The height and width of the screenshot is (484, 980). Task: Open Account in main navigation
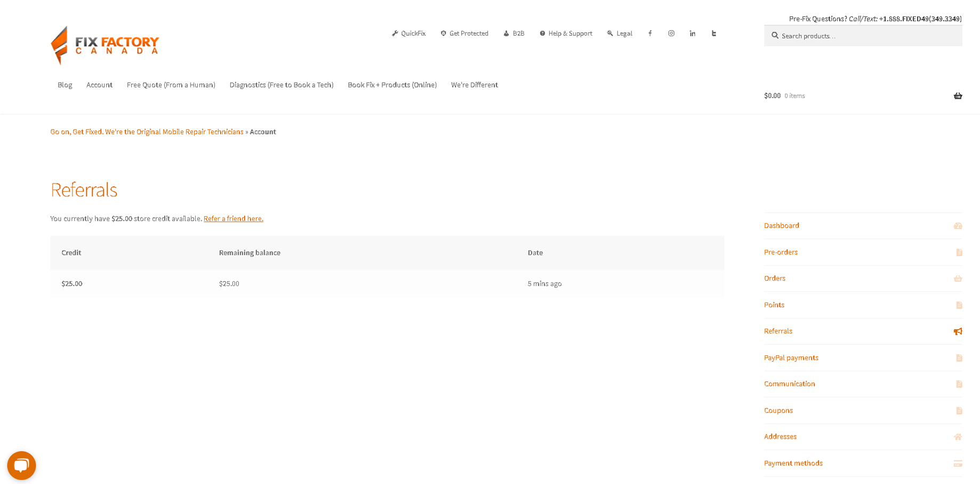pos(99,85)
